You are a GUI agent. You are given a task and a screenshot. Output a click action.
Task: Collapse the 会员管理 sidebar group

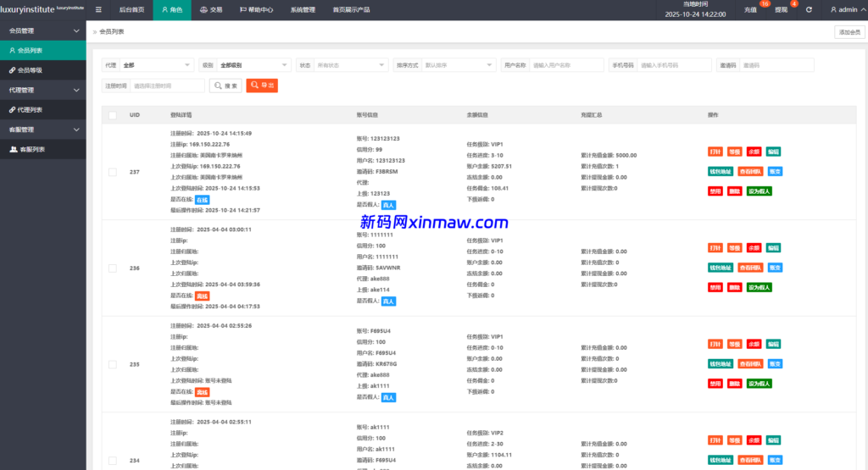click(42, 30)
